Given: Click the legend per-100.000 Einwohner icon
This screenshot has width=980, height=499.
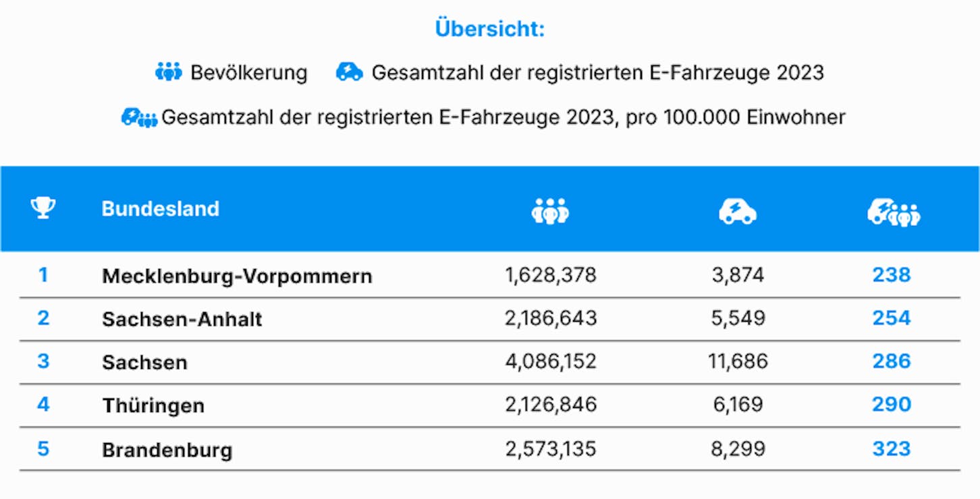Looking at the screenshot, I should [x=139, y=117].
